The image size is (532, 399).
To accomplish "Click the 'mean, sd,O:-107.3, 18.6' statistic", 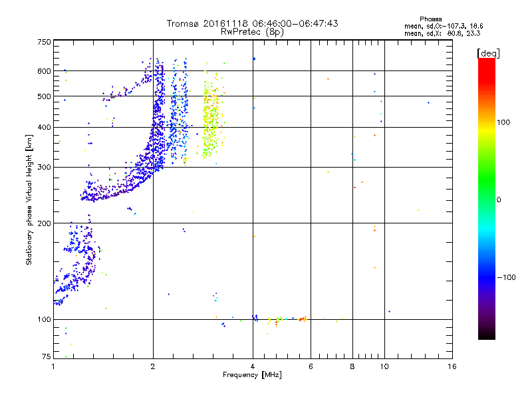I will click(444, 26).
